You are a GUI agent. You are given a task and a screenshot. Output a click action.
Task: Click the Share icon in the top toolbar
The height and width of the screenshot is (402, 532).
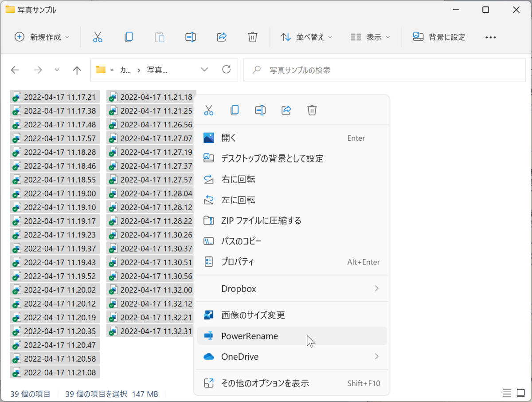tap(222, 37)
